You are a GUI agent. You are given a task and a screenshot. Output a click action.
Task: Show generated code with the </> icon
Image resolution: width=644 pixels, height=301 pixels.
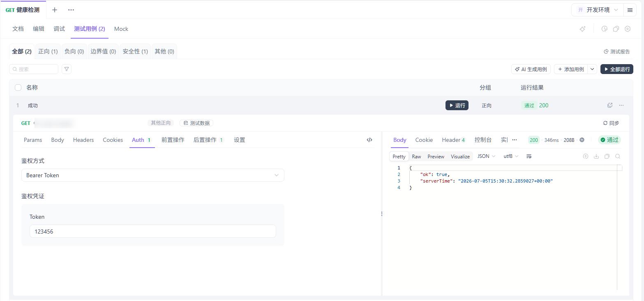coord(369,140)
